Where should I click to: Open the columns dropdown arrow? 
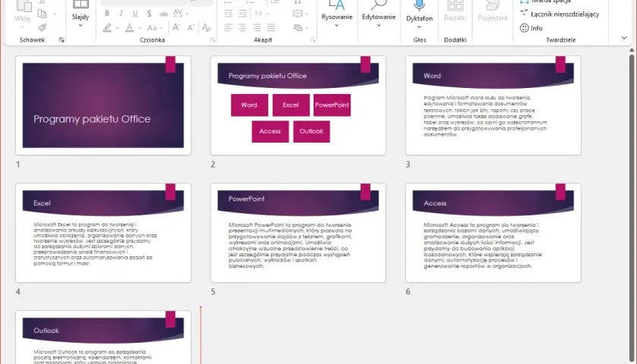pos(267,14)
